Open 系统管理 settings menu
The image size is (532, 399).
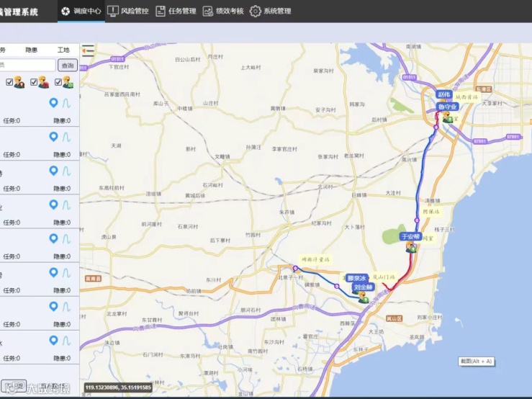point(271,12)
